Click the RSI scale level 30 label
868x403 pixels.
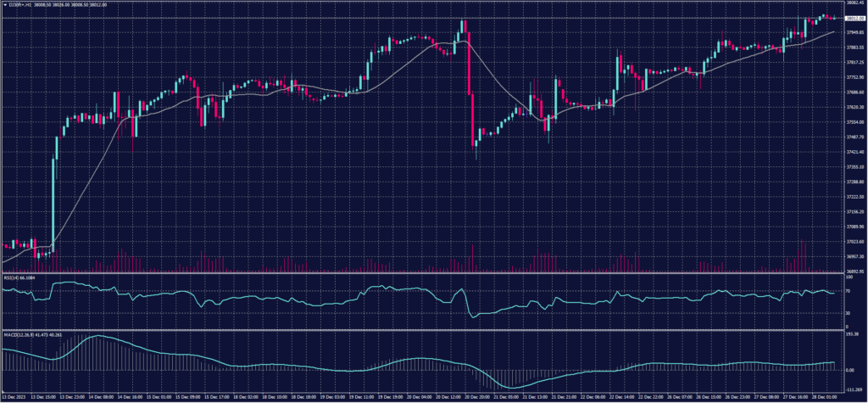point(846,313)
